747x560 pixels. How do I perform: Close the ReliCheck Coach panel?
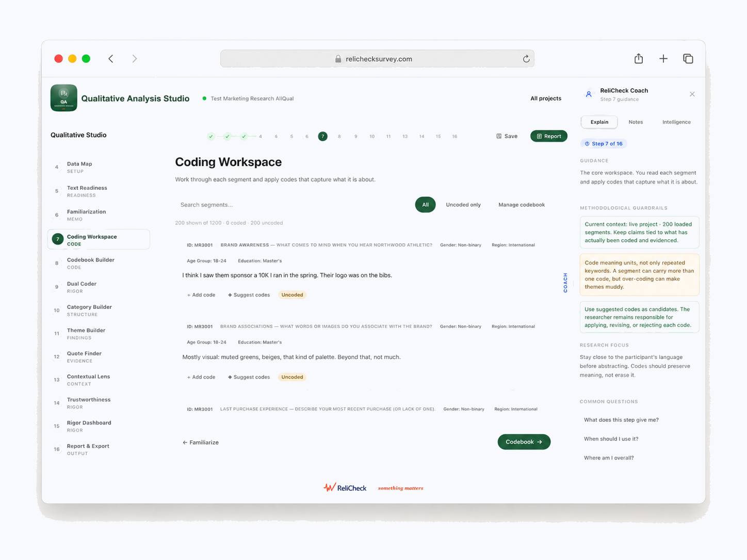click(x=692, y=94)
